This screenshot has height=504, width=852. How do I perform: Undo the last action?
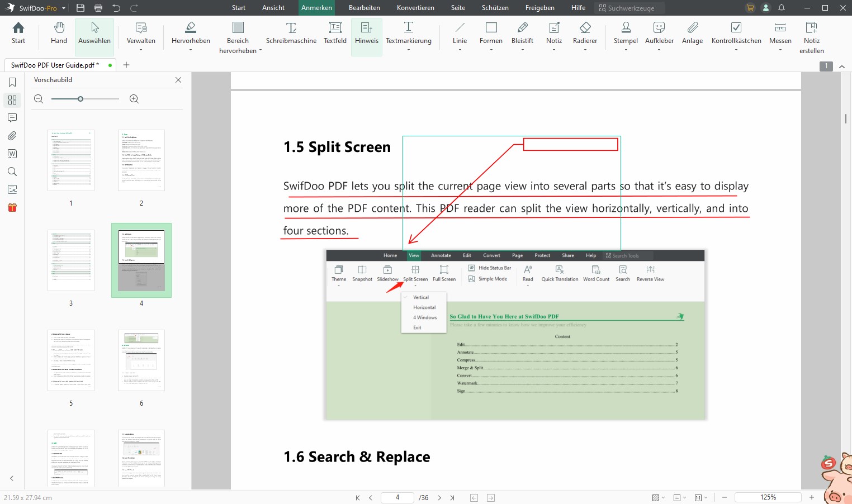pyautogui.click(x=116, y=8)
